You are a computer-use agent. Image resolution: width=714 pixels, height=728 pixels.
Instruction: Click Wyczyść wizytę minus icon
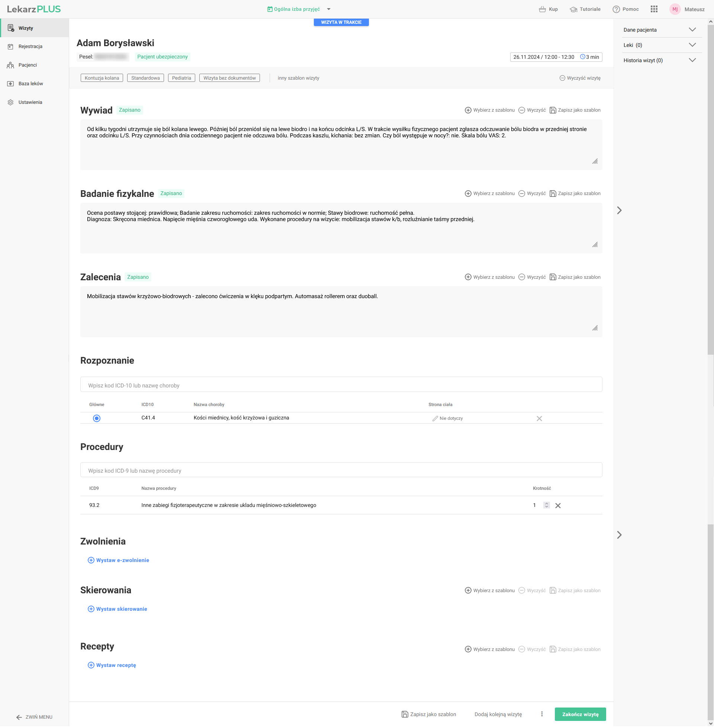[562, 78]
